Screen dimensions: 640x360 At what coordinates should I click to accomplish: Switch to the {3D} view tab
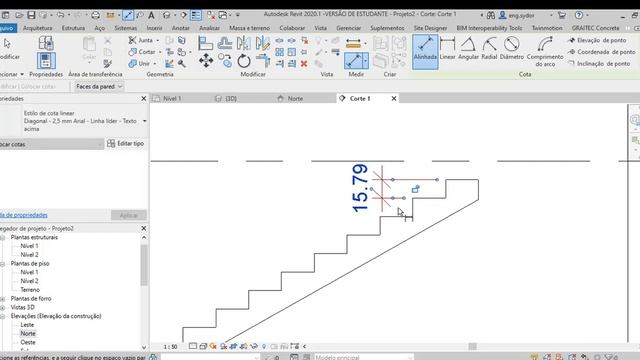tap(231, 98)
